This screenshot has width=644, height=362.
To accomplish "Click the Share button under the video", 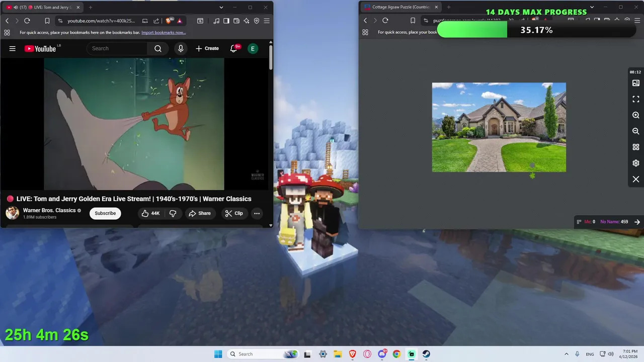I will 200,213.
